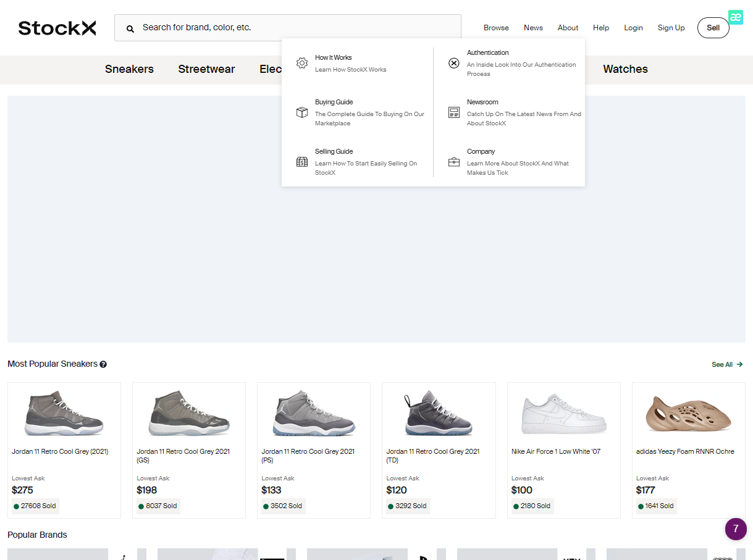Click the Sell button
This screenshot has height=560, width=753.
pos(713,28)
